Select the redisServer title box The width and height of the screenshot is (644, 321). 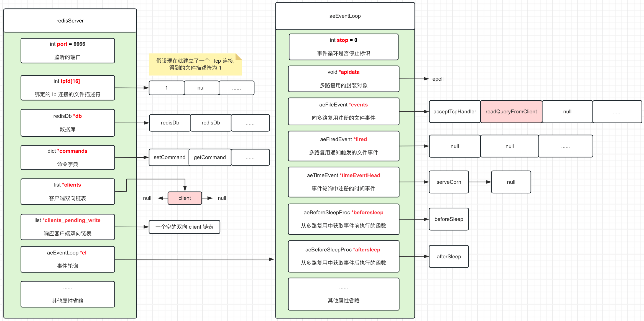click(x=70, y=21)
